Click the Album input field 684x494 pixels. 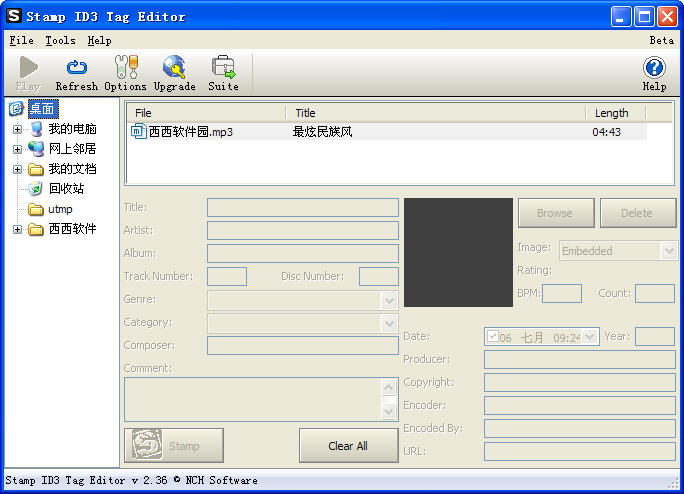pos(303,254)
